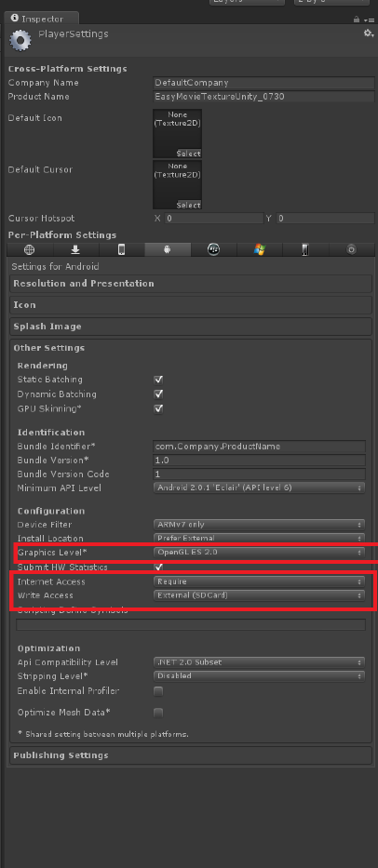This screenshot has width=378, height=868.
Task: Select the last circular platform tab
Action: pos(351,249)
